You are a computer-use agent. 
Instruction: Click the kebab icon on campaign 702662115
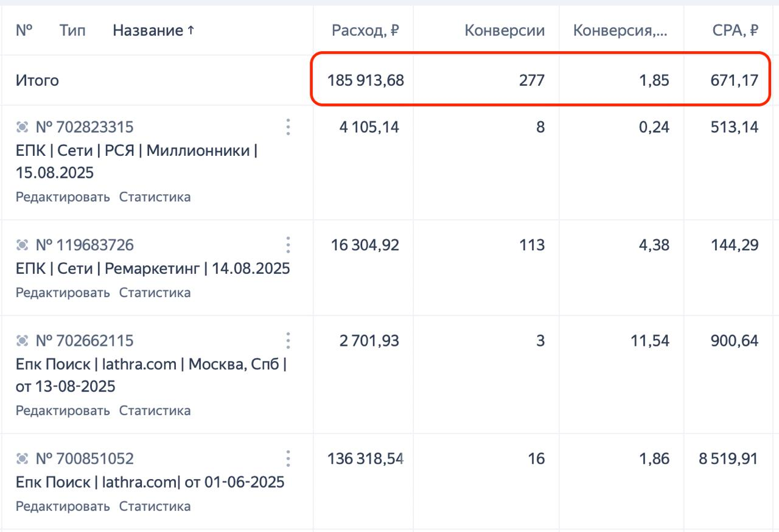[288, 341]
